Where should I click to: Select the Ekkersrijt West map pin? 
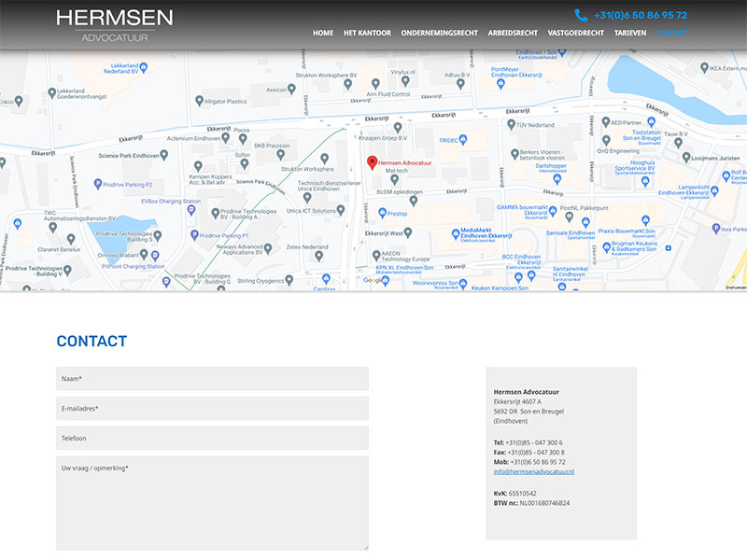(x=408, y=232)
